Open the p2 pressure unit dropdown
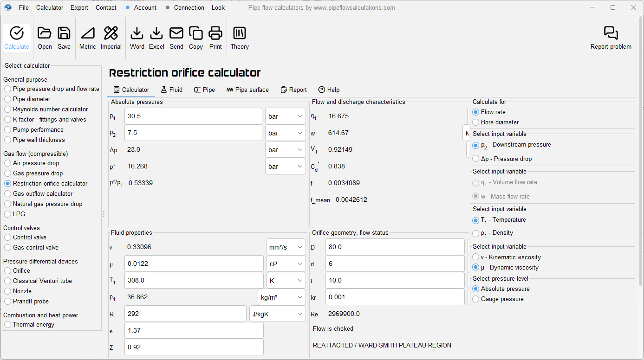The width and height of the screenshot is (644, 360). click(x=286, y=133)
